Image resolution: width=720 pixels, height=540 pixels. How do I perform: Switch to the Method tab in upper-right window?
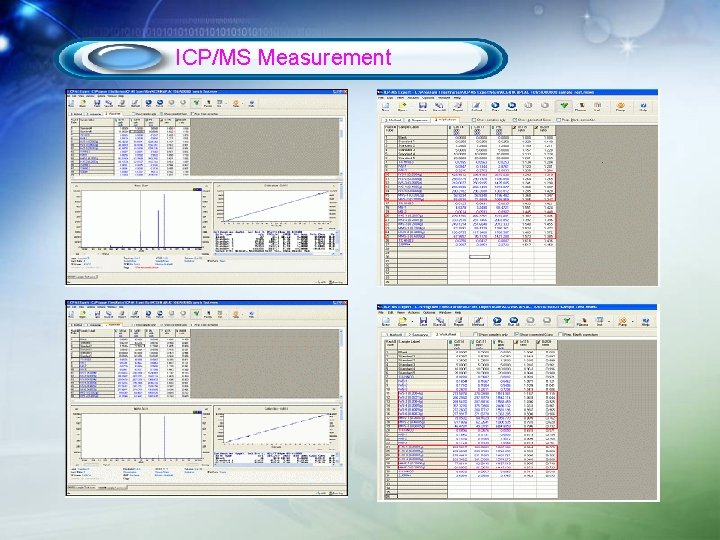click(x=393, y=120)
